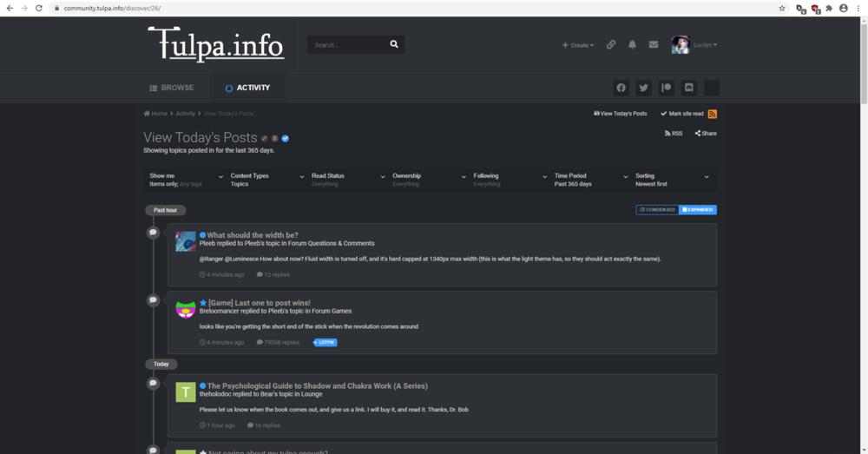Expand the Ownership filter

coord(427,180)
